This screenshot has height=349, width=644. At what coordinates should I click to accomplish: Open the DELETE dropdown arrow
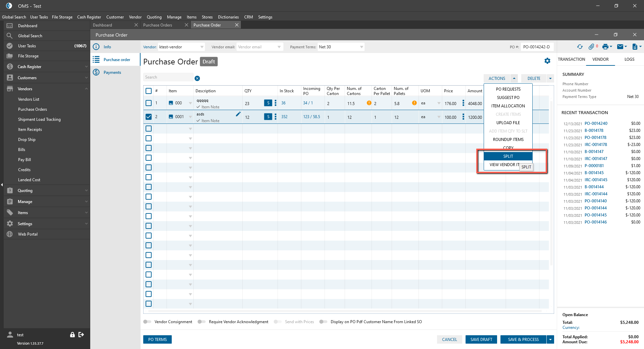coord(550,78)
